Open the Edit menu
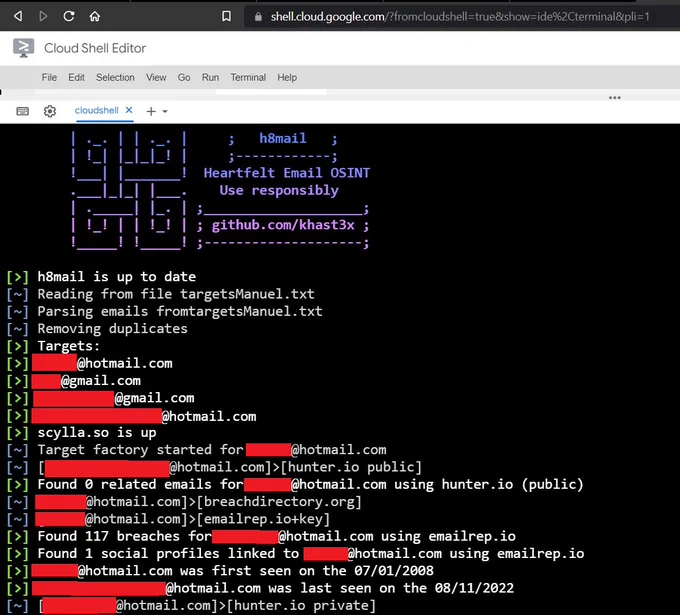Viewport: 680px width, 615px height. click(76, 77)
